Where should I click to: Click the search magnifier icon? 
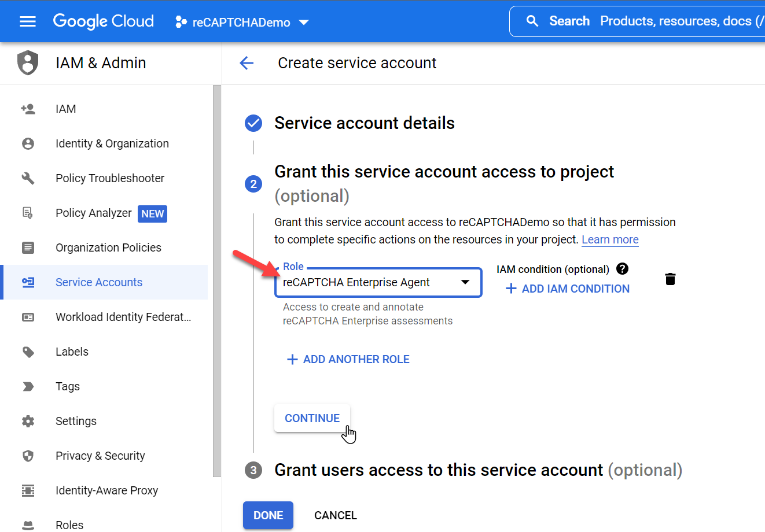(x=532, y=21)
